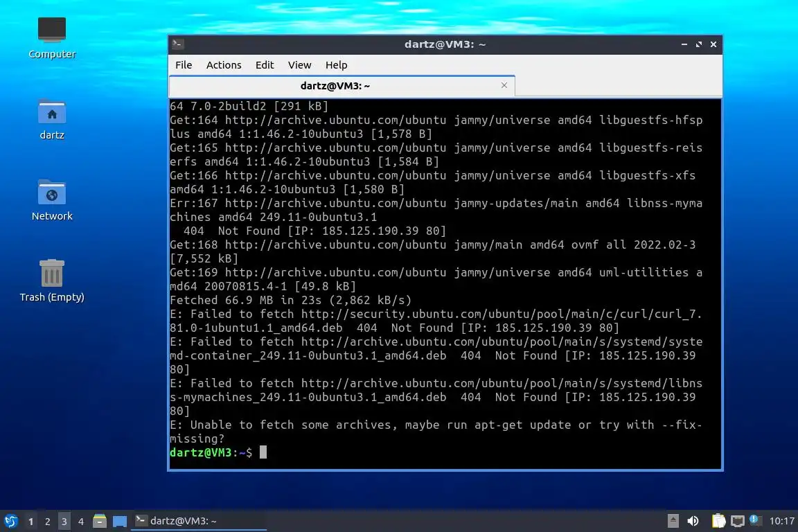Select the dartz@VM3: ~ terminal tab
This screenshot has width=798, height=532.
342,85
